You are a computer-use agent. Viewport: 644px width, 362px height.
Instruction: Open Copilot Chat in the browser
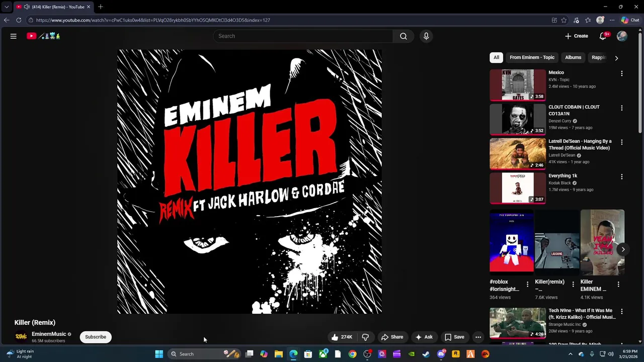(630, 20)
